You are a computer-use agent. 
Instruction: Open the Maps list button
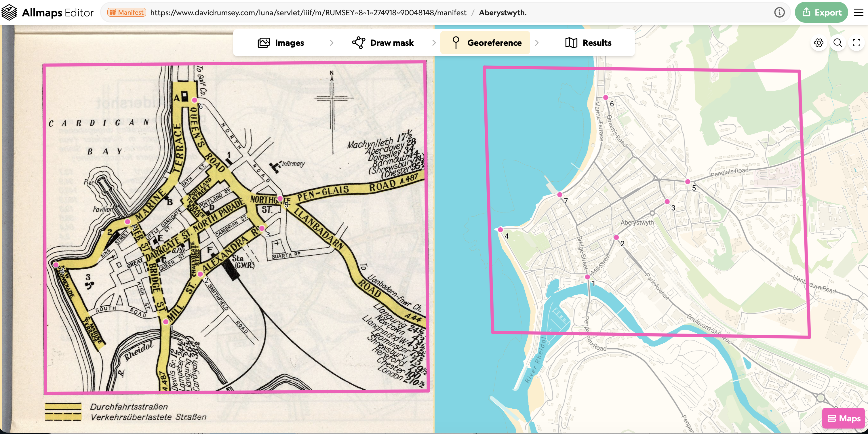pos(844,418)
